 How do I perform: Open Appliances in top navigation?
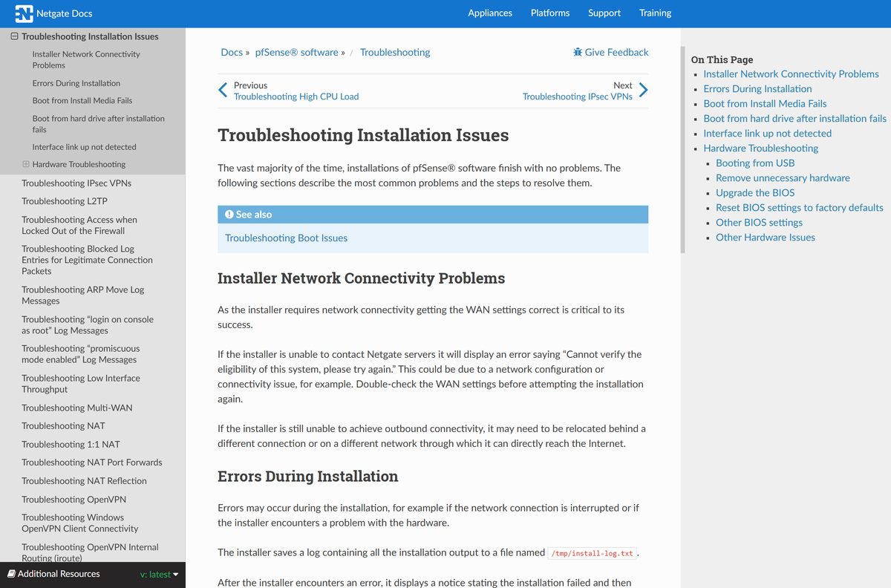click(490, 13)
